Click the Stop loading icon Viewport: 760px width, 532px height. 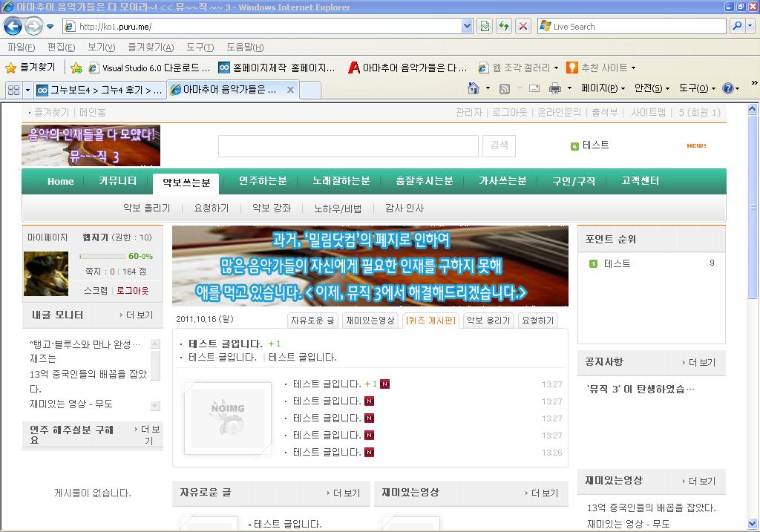[x=523, y=26]
